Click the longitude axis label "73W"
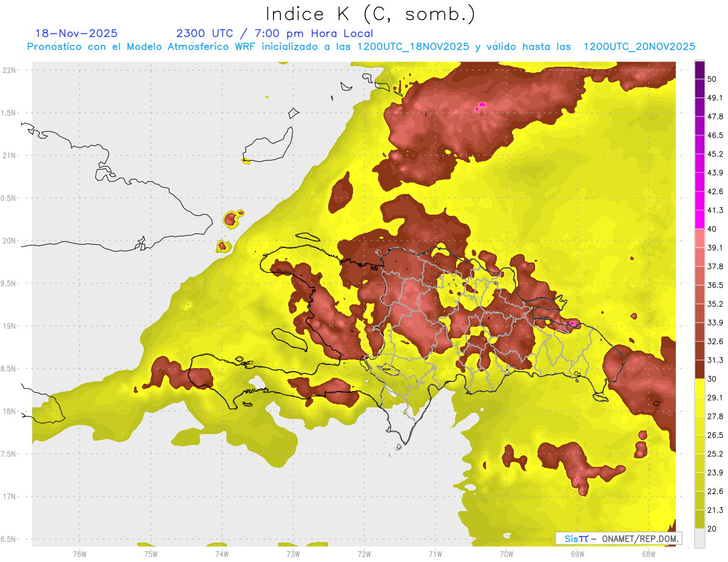728x562 pixels. [x=293, y=554]
